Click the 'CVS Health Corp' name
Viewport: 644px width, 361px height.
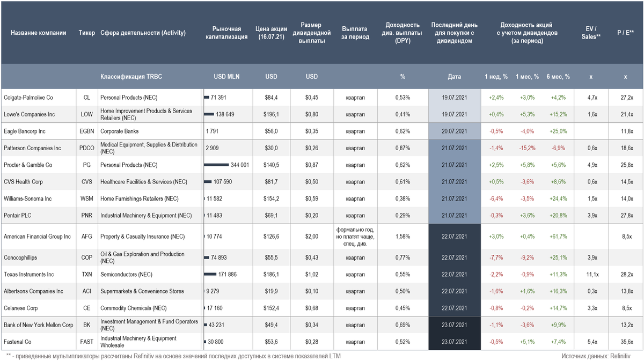tap(23, 182)
